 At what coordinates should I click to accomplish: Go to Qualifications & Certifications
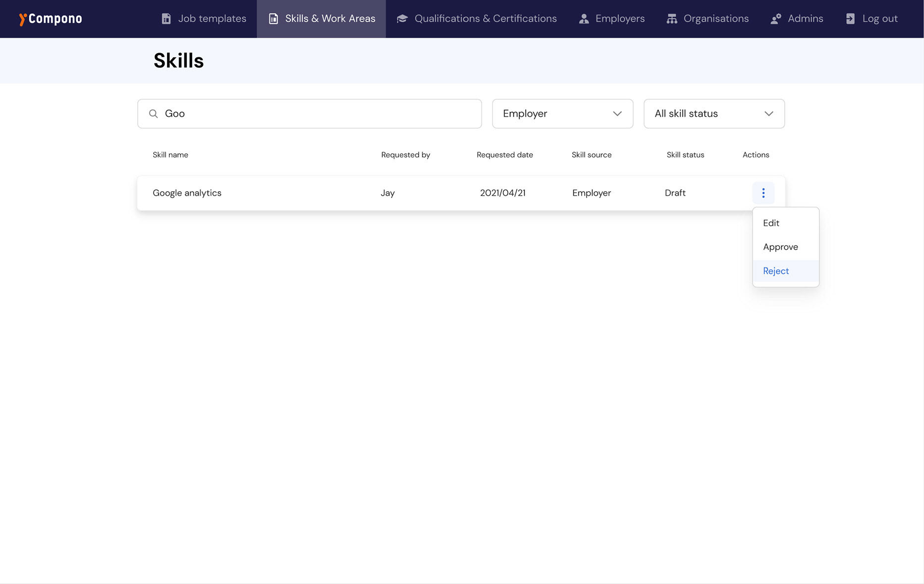(477, 19)
